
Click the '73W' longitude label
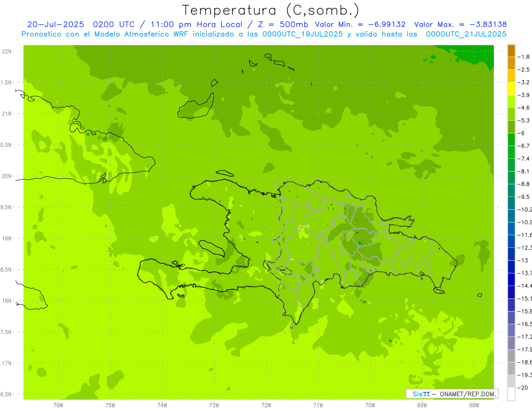pos(214,405)
